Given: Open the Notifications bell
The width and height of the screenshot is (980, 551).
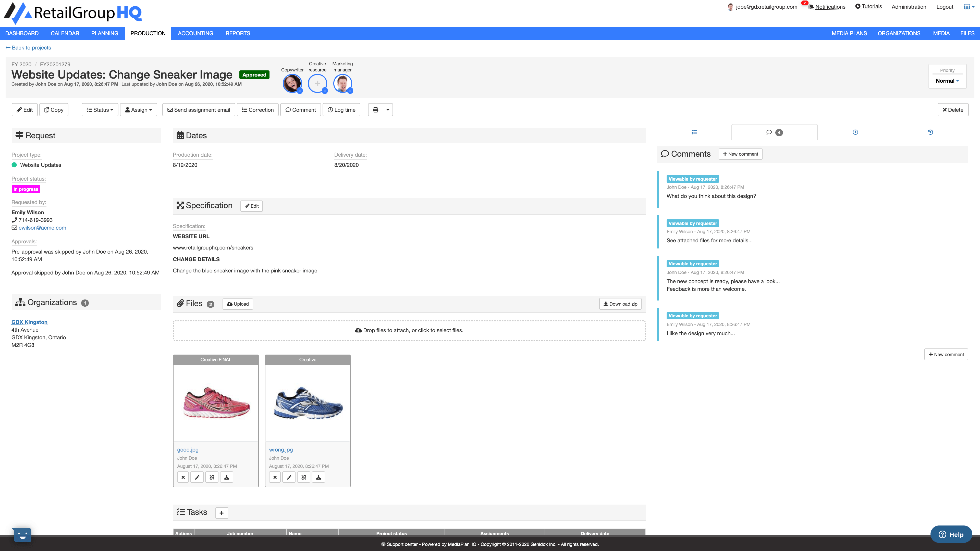Looking at the screenshot, I should pyautogui.click(x=811, y=7).
